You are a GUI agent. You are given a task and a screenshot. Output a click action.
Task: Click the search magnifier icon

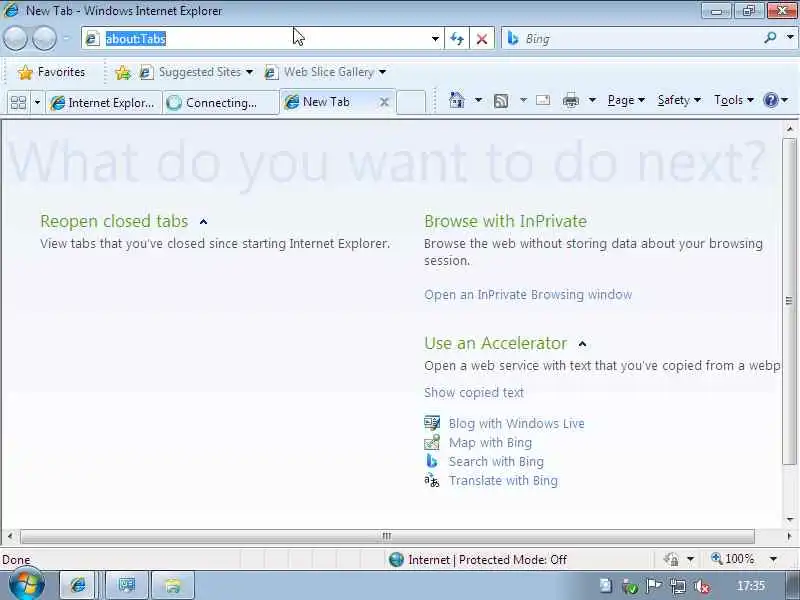770,38
